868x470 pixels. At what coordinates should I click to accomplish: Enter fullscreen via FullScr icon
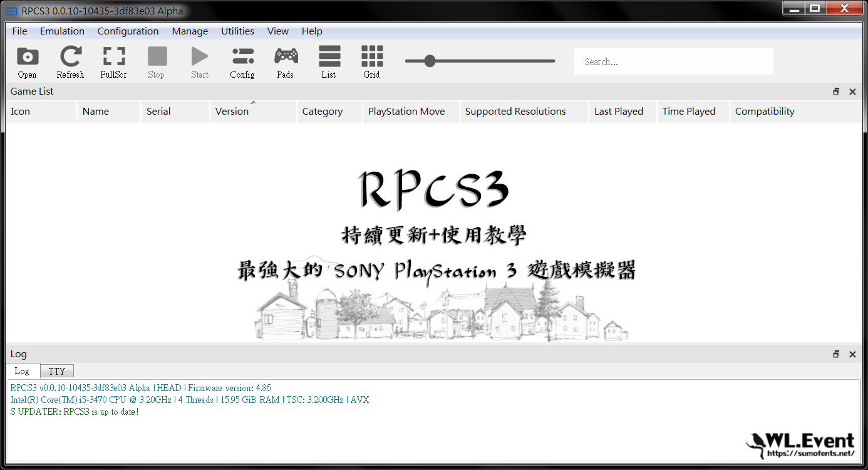coord(113,62)
